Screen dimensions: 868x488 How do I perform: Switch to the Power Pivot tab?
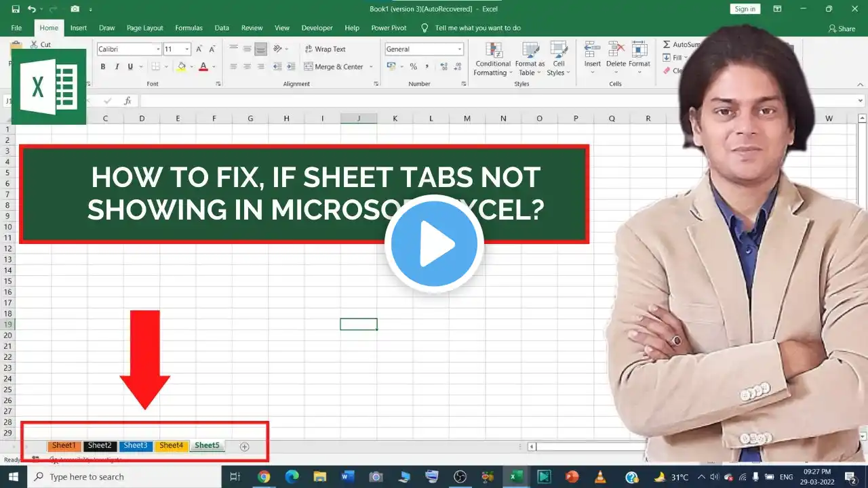(x=389, y=28)
